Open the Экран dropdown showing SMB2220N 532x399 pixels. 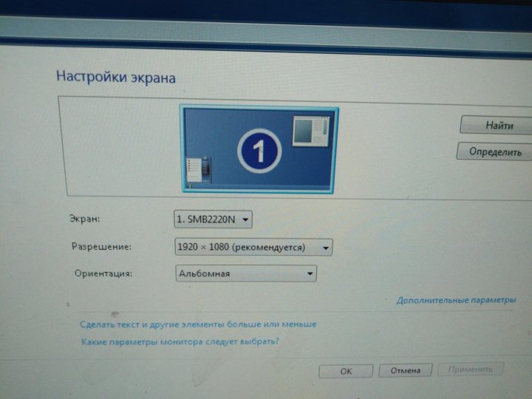[x=213, y=219]
